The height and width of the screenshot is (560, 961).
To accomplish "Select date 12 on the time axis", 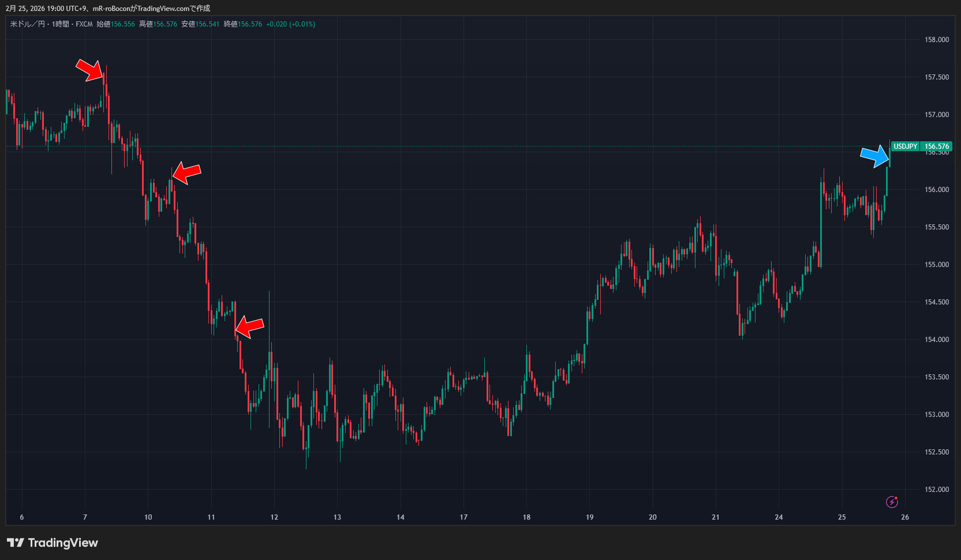I will 274,517.
